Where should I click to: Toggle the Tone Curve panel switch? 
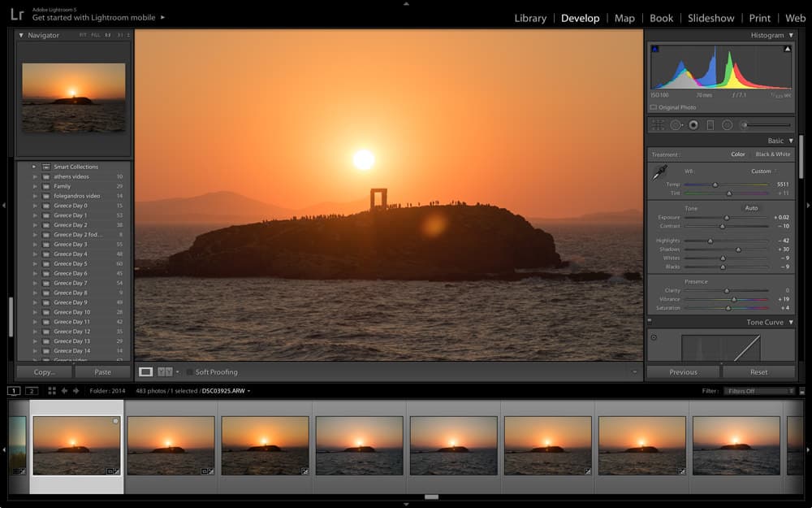click(x=650, y=321)
